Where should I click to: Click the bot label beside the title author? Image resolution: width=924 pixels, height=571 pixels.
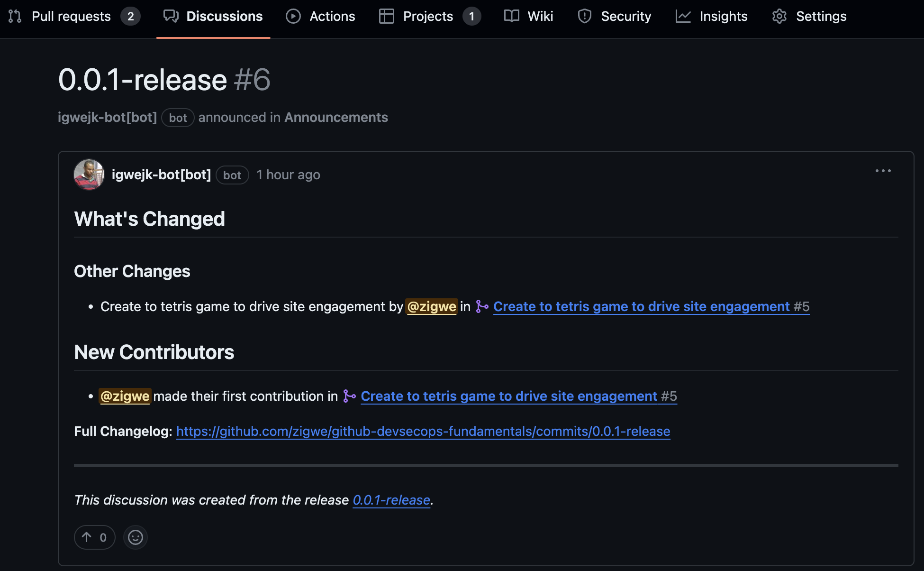pos(178,118)
